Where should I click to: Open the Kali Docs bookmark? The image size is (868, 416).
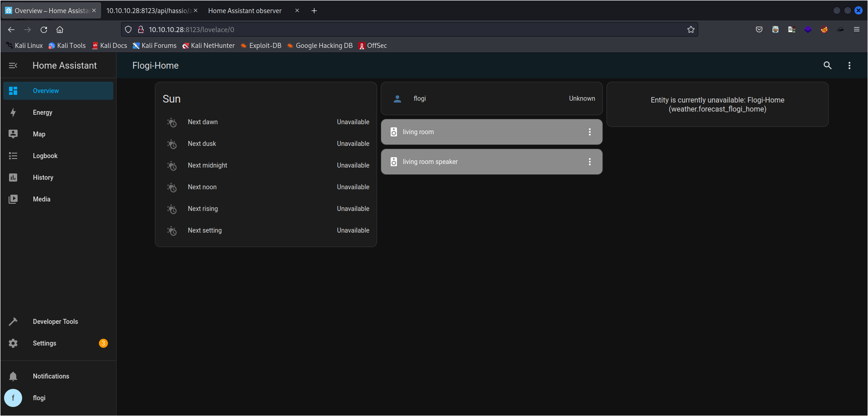(109, 46)
